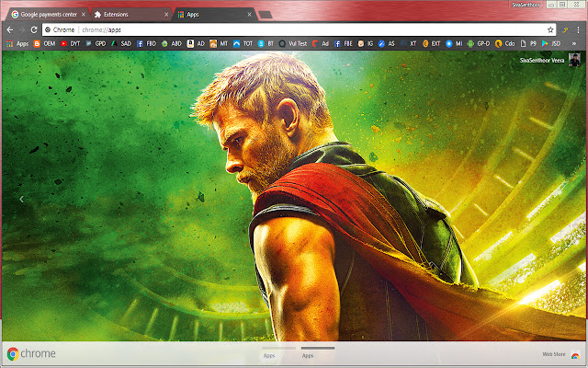Open the Chrome three-dot menu
The height and width of the screenshot is (368, 588).
pyautogui.click(x=578, y=29)
